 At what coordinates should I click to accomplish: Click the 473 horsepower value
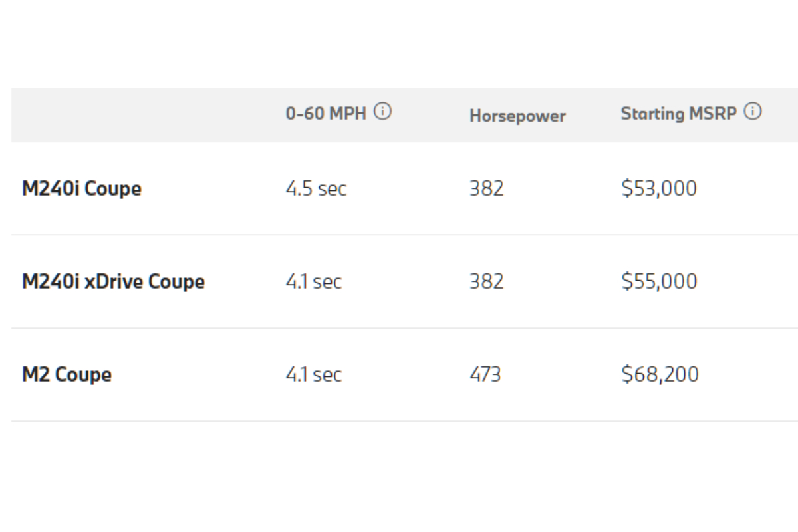[485, 375]
